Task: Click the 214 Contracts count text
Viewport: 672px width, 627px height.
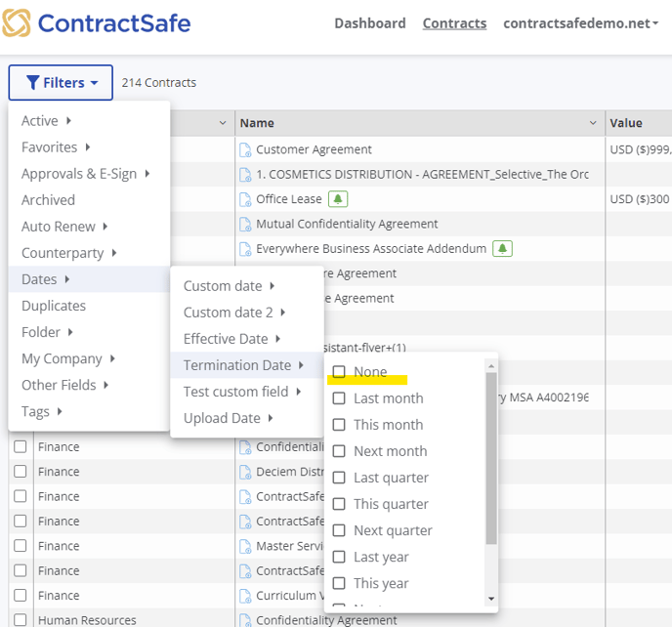Action: pos(158,83)
